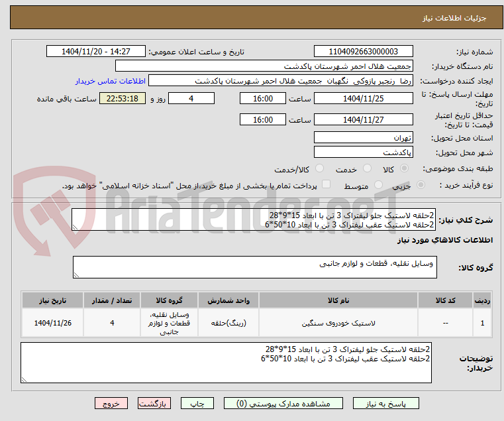
Task: Click the remaining time field 22:53:18
Action: (123, 98)
